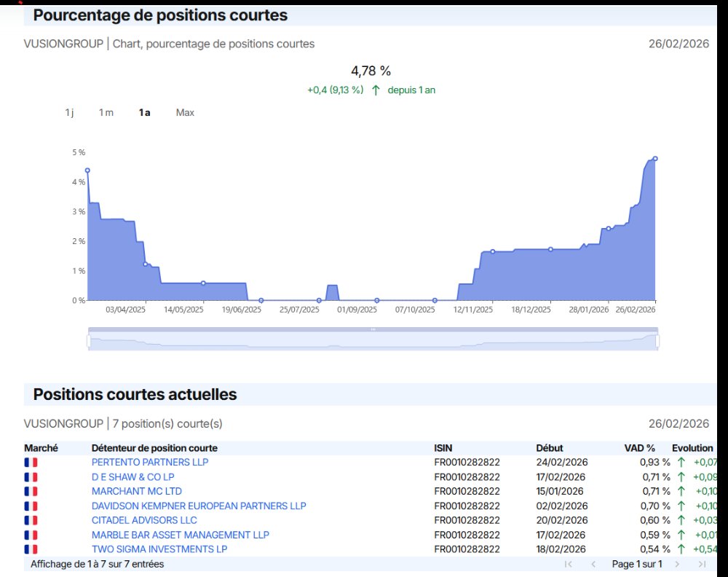Click the French flag beside PERTENTO PARTNERS
Image resolution: width=728 pixels, height=577 pixels.
[31, 463]
